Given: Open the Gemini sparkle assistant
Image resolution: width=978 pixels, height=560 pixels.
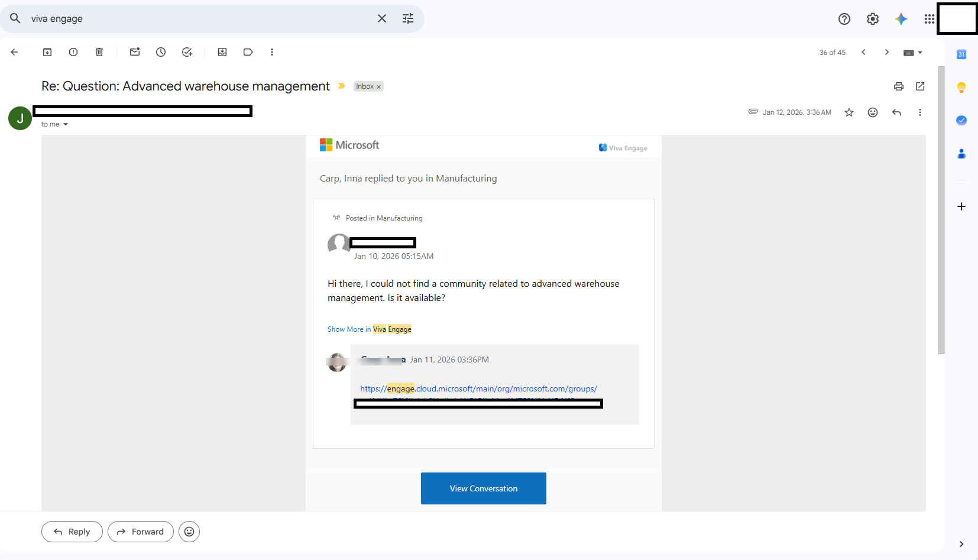Looking at the screenshot, I should 901,19.
